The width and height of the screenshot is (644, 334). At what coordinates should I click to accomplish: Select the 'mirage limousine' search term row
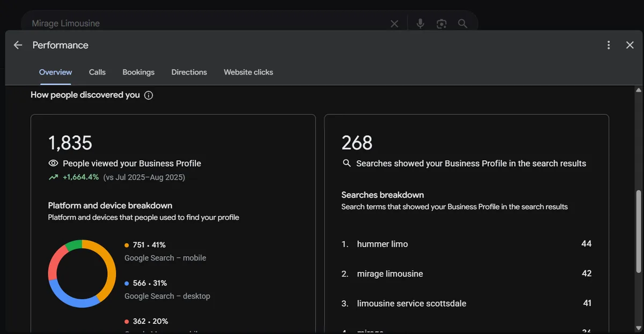click(x=466, y=273)
